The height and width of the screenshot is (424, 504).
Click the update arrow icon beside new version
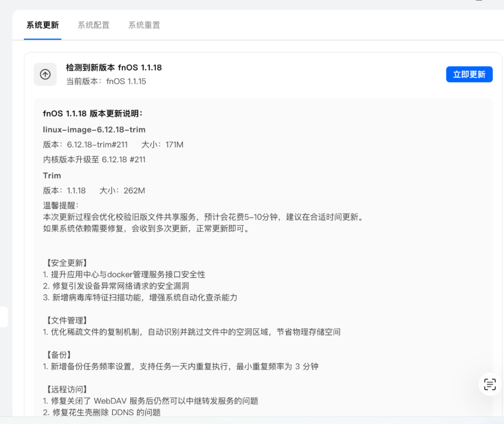point(45,75)
